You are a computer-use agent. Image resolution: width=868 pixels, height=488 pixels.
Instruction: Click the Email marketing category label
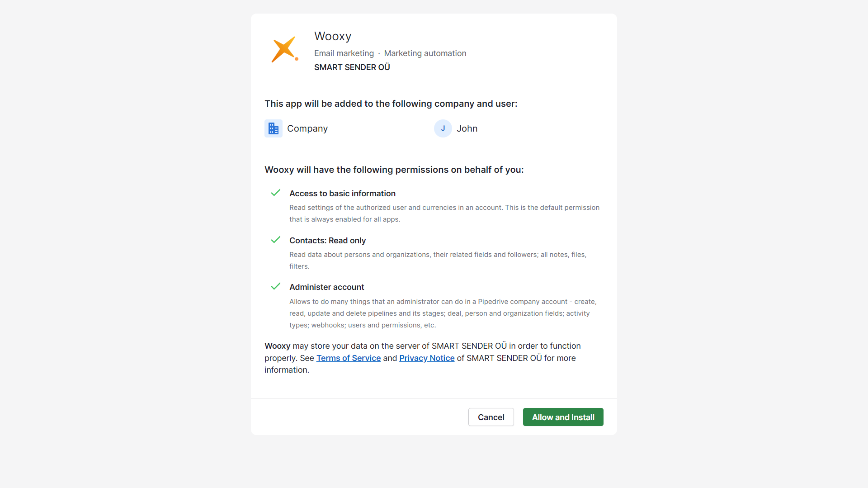tap(344, 53)
